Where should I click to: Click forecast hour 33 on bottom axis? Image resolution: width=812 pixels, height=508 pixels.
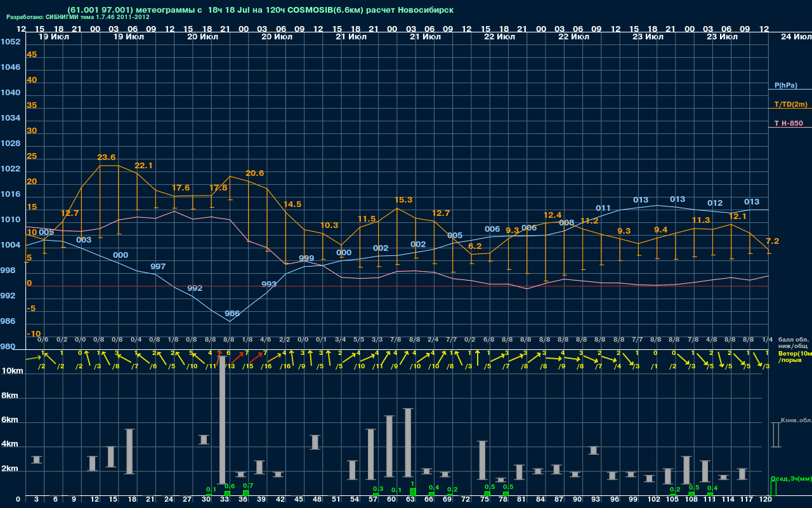225,500
